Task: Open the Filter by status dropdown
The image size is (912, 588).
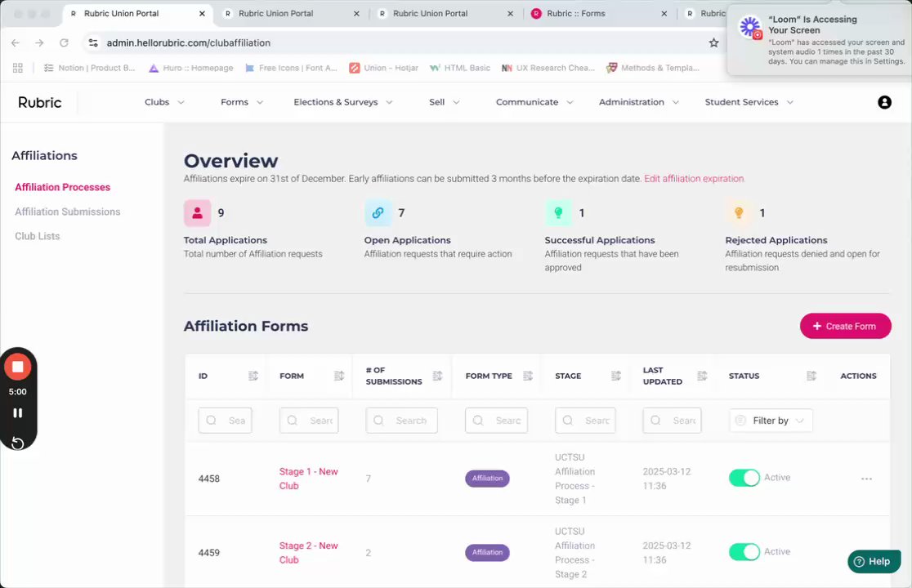Action: [771, 421]
